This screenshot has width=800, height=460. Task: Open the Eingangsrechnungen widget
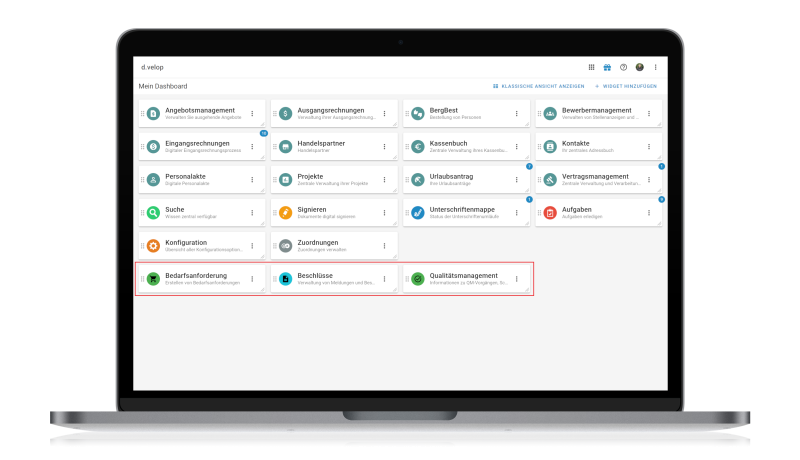pos(200,146)
